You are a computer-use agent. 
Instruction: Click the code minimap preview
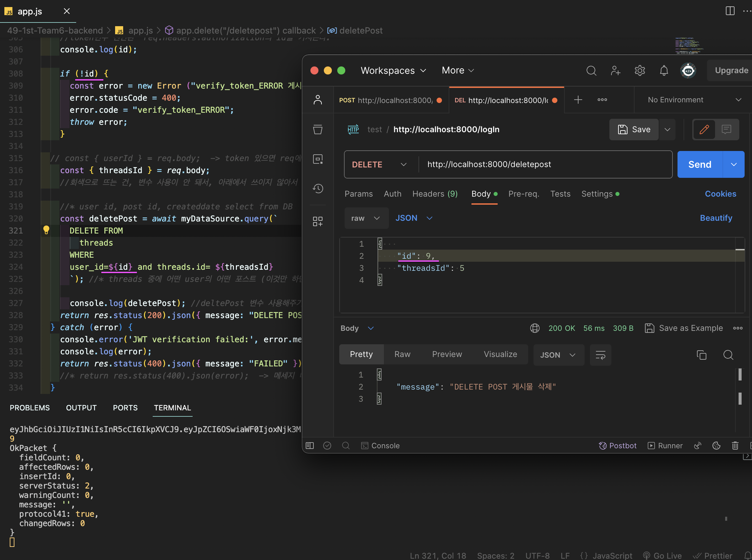[x=688, y=46]
